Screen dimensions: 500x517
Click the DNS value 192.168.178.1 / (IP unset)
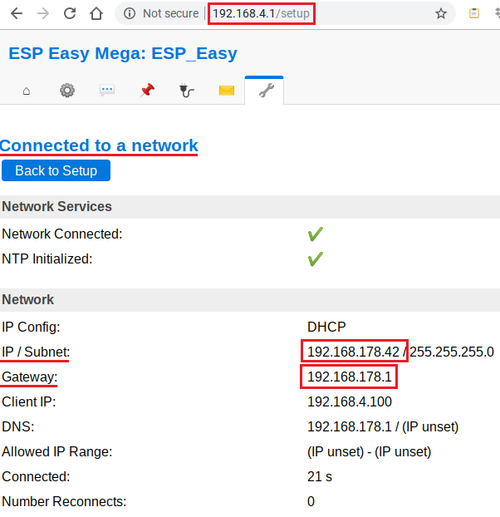[x=383, y=427]
